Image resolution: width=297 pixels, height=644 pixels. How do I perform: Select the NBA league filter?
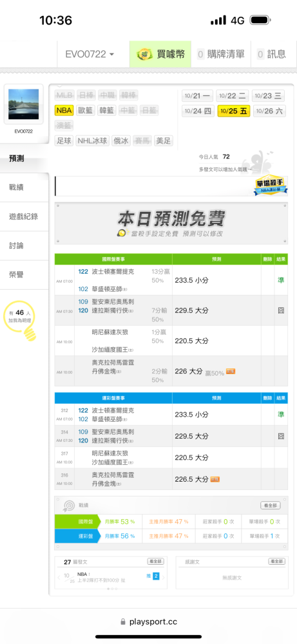click(64, 110)
